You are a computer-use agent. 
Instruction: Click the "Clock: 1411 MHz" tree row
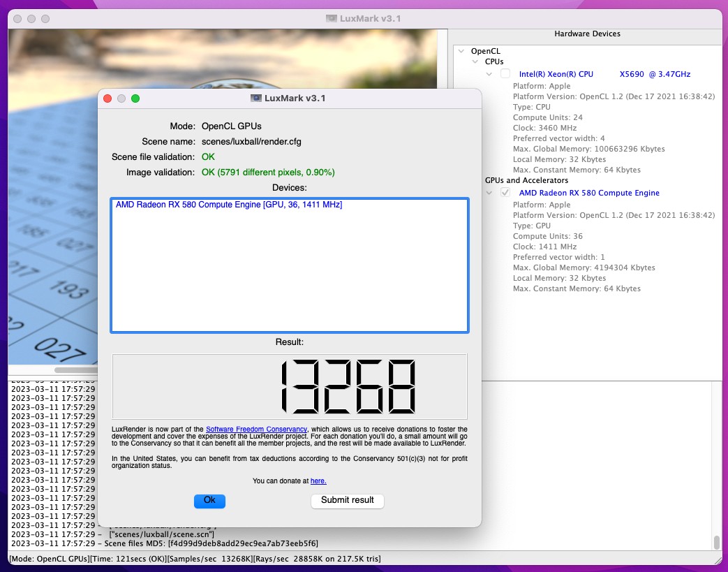coord(544,247)
